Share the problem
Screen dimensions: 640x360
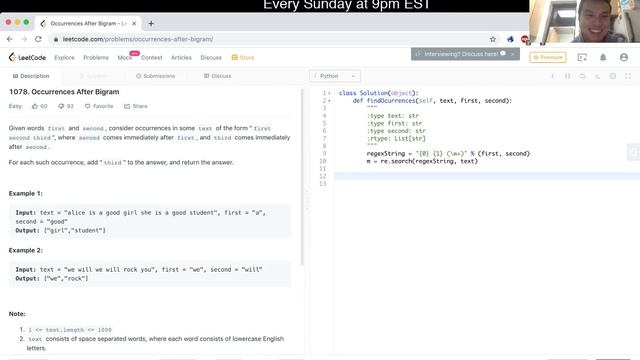point(136,106)
